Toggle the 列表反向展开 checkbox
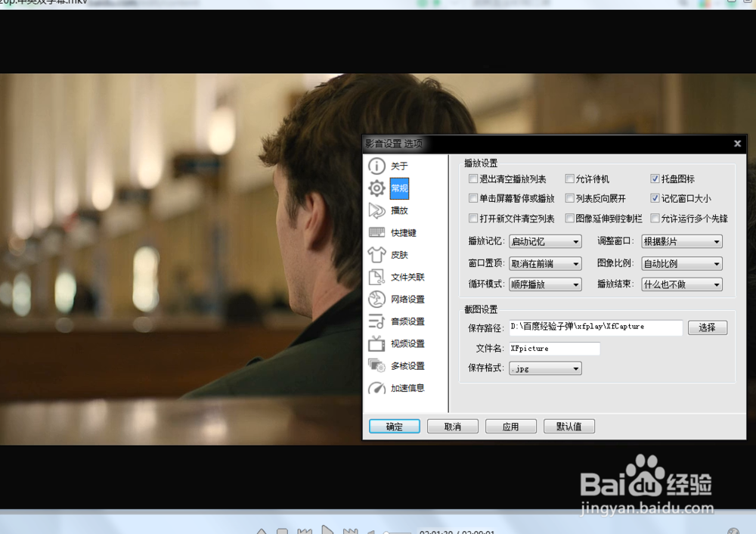Image resolution: width=756 pixels, height=534 pixels. pyautogui.click(x=569, y=198)
